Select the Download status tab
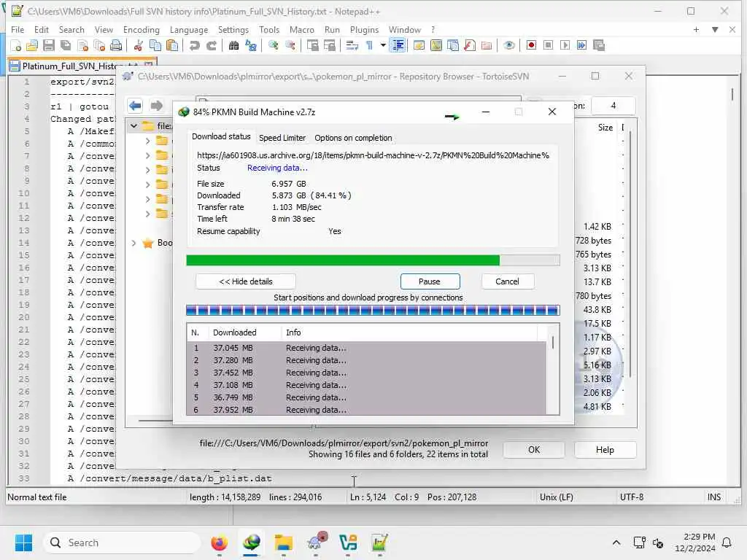The height and width of the screenshot is (560, 747). [x=221, y=136]
